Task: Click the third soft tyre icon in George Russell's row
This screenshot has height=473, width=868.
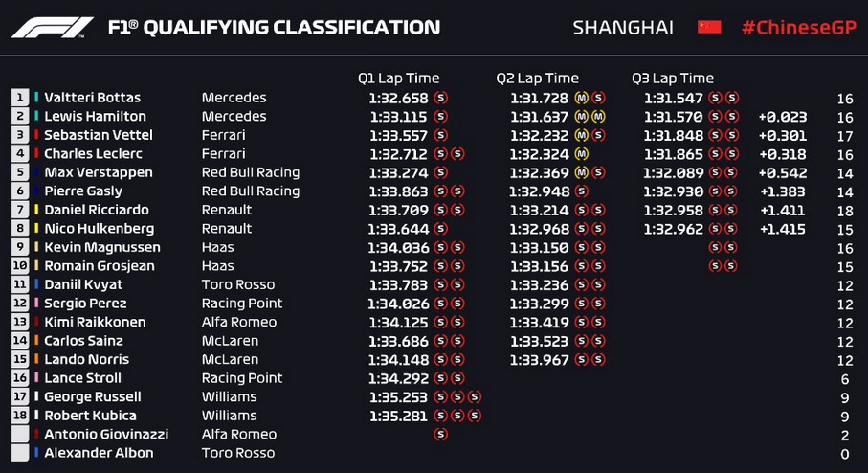Action: coord(475,397)
